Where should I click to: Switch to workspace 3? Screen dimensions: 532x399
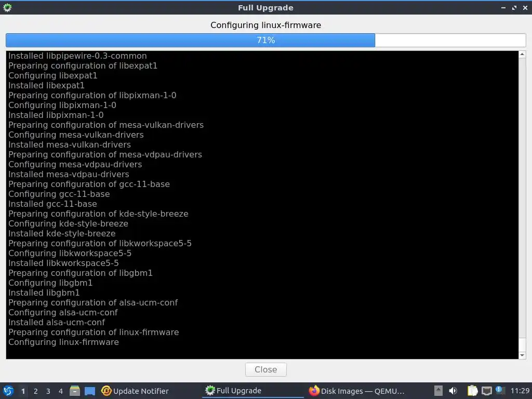[x=48, y=391]
